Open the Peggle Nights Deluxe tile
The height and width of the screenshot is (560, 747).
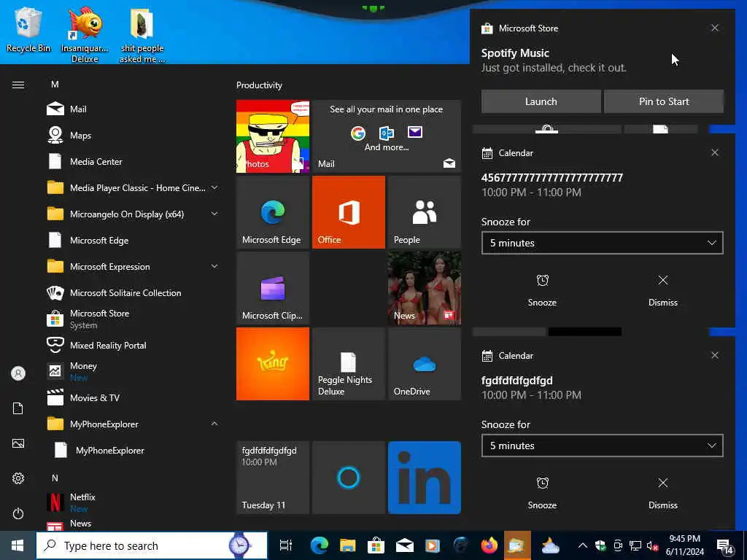[348, 364]
